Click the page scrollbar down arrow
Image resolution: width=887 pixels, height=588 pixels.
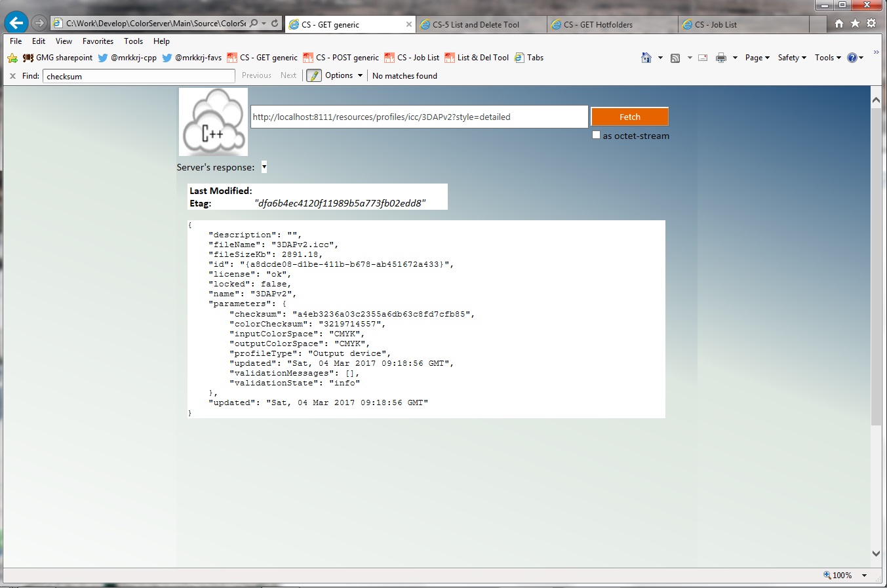[x=876, y=553]
